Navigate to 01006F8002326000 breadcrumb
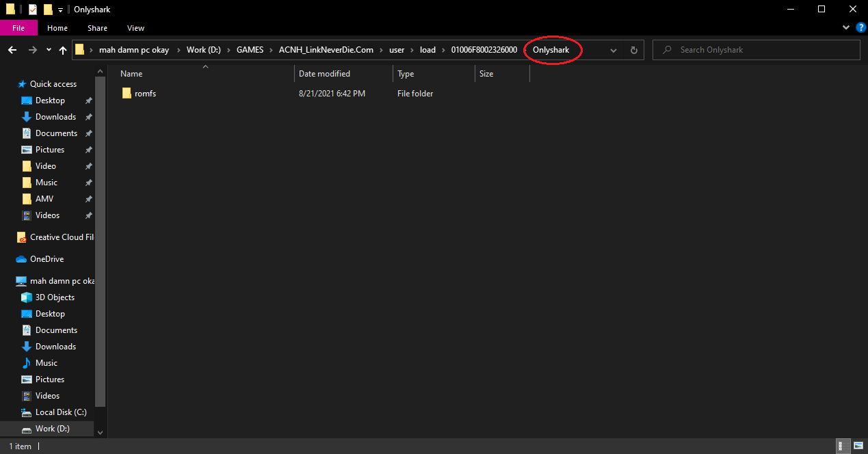The image size is (868, 454). 484,50
